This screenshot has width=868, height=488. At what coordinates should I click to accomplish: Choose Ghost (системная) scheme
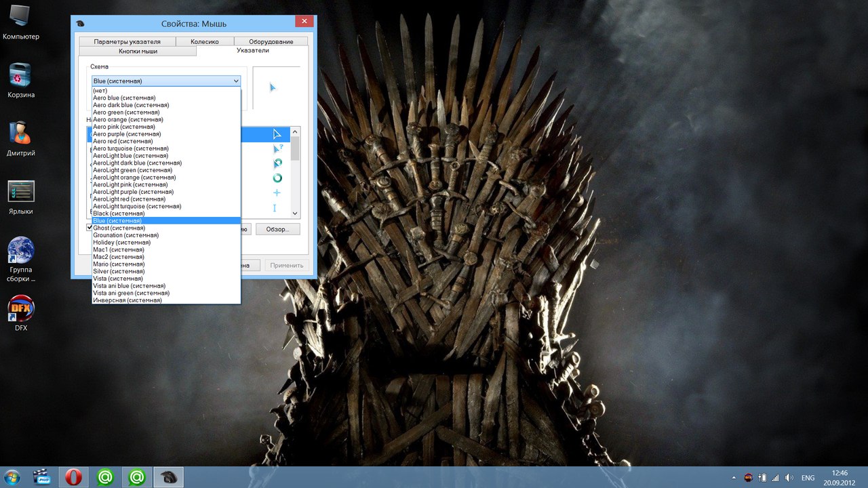click(166, 228)
